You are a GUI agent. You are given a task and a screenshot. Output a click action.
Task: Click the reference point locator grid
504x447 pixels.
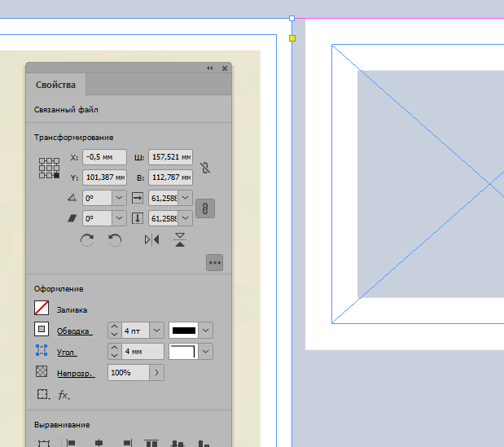(x=50, y=168)
